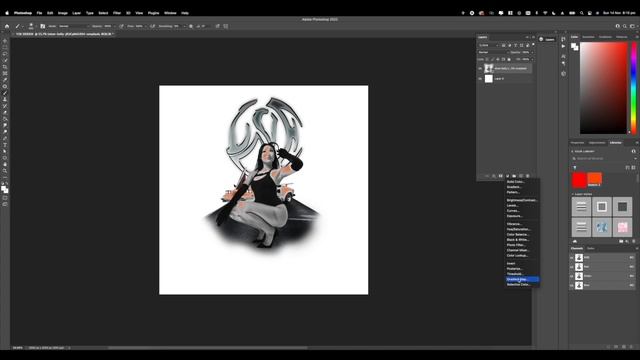Image resolution: width=640 pixels, height=360 pixels.
Task: Choose Gradient Map from adjustment menu
Action: 522,279
